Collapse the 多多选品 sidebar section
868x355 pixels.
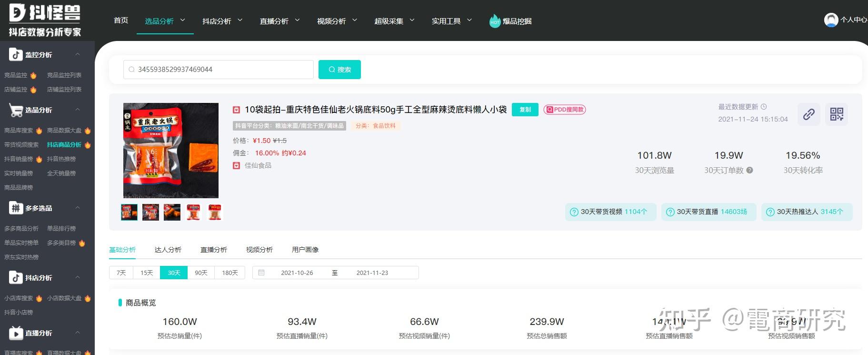78,208
